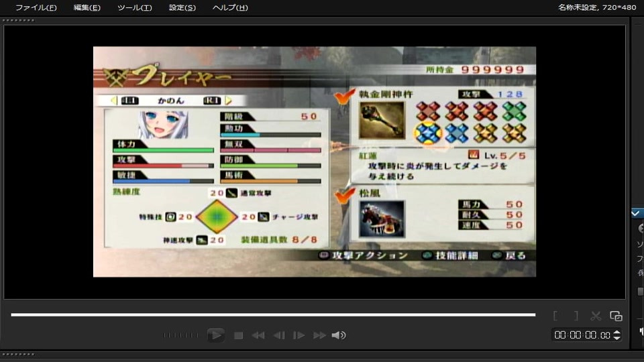This screenshot has width=644, height=362.
Task: Split the clip with the scissors icon
Action: (x=596, y=316)
